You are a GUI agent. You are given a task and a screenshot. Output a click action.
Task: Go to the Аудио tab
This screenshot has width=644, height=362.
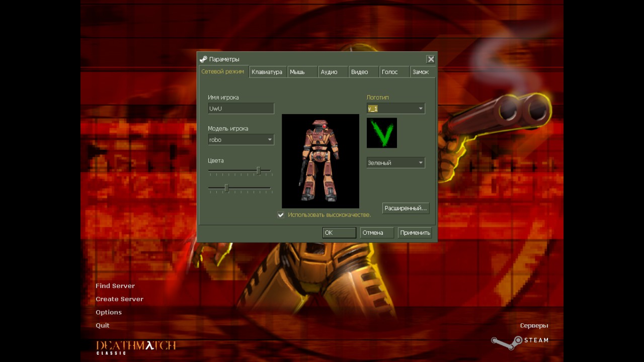(x=333, y=72)
